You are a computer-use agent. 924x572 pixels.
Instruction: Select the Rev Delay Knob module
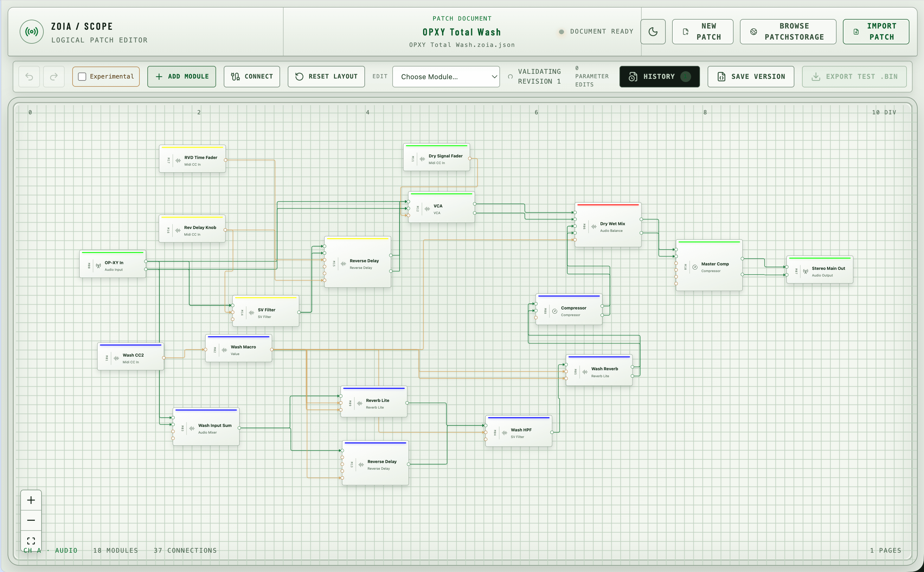(192, 229)
